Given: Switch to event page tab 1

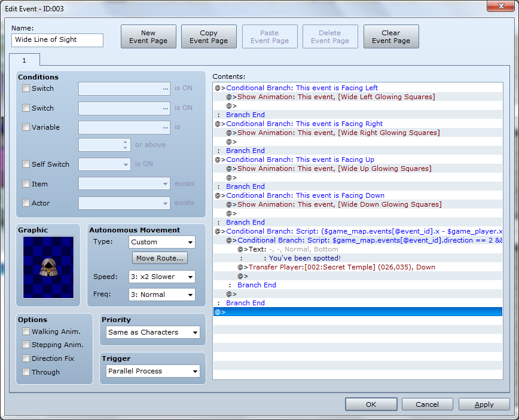Looking at the screenshot, I should 25,60.
